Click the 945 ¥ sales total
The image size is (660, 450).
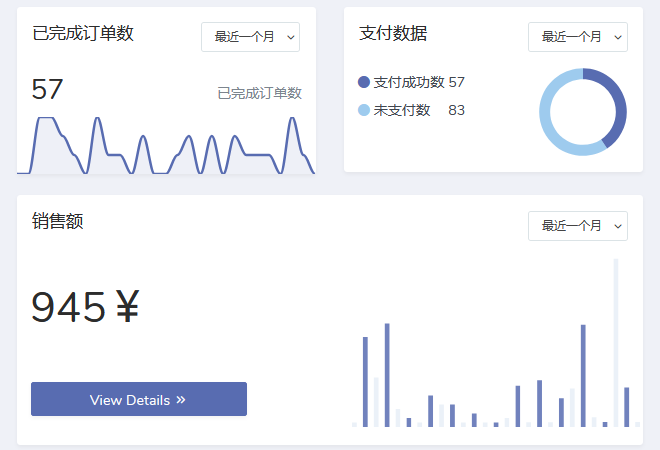(85, 308)
